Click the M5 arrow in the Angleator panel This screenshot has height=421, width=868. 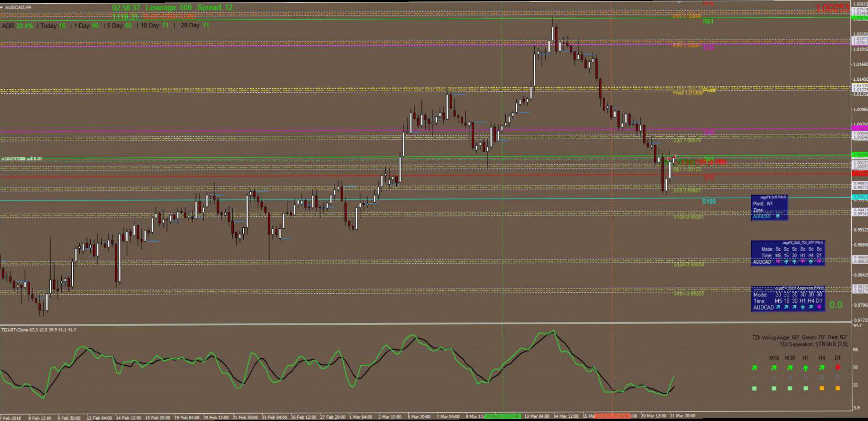[x=778, y=307]
